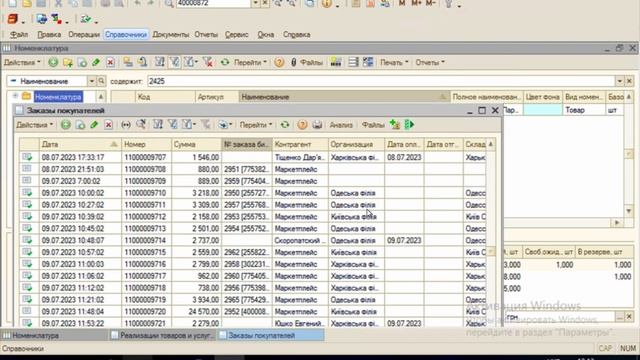Click date cell 09.07.2023 7:00:02
The height and width of the screenshot is (360, 640).
click(80, 181)
